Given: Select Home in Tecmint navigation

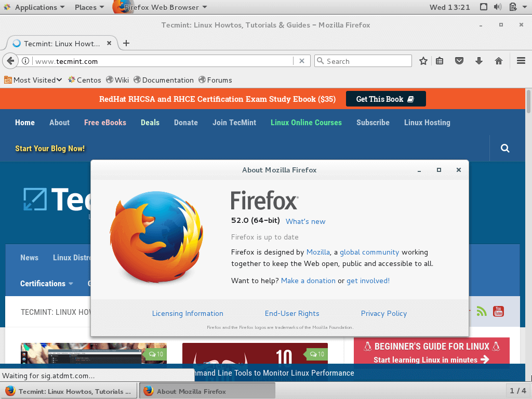Looking at the screenshot, I should [x=25, y=123].
